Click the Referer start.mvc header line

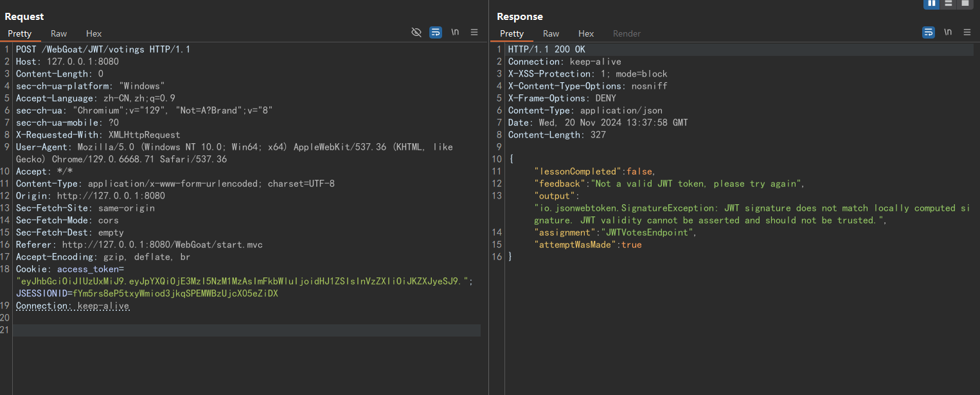tap(139, 245)
